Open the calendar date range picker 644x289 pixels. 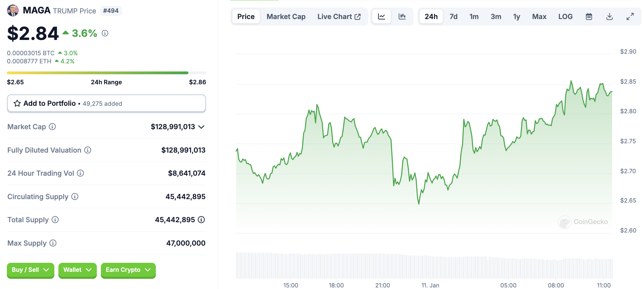[x=589, y=17]
